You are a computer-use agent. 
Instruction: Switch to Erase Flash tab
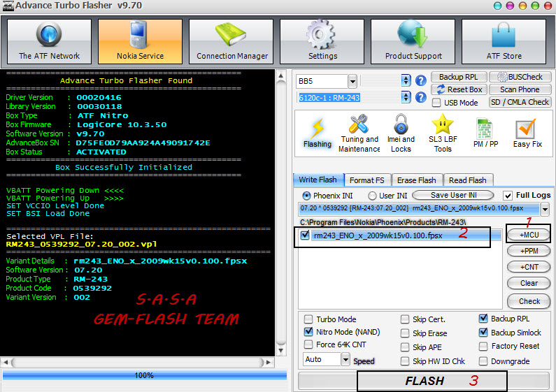pos(417,180)
